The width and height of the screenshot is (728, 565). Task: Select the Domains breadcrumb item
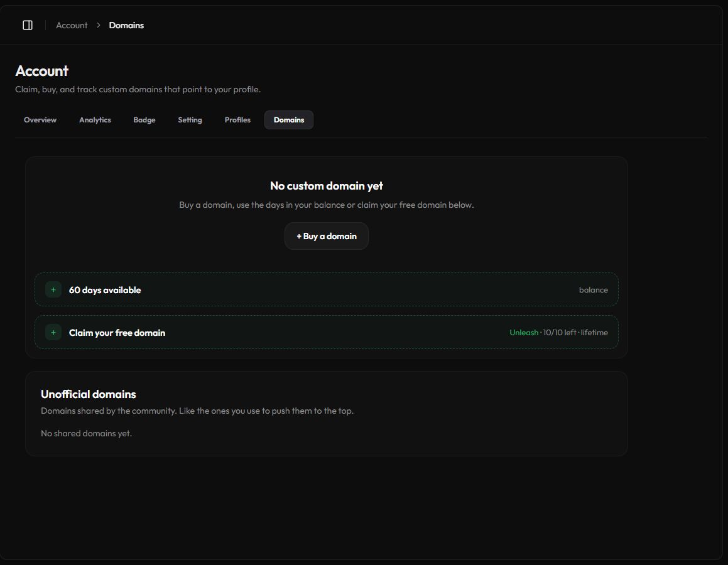(x=126, y=26)
